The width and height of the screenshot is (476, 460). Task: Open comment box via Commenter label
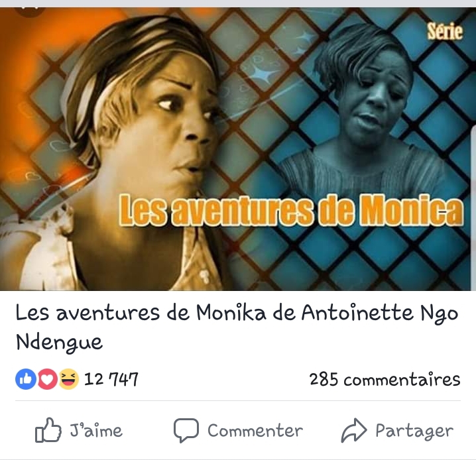pos(255,431)
